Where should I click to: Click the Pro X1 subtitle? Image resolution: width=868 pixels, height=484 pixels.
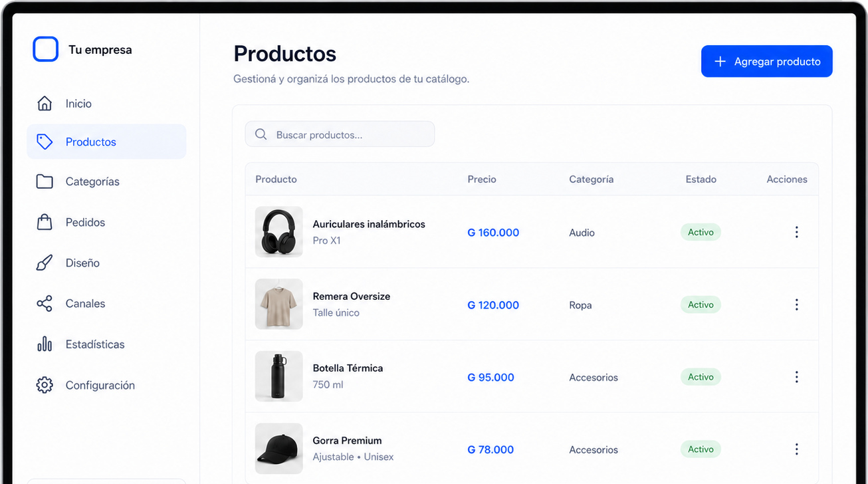click(326, 241)
